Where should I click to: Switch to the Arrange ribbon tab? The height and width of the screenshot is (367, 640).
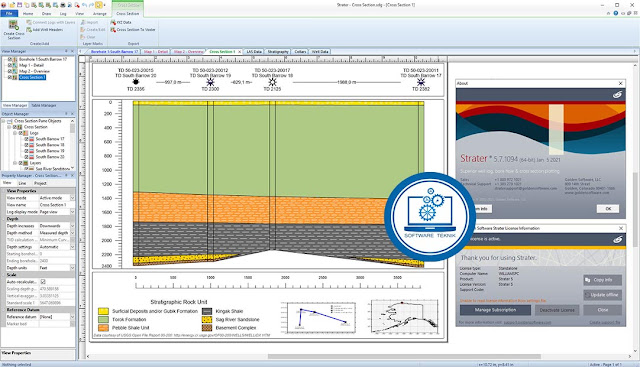pyautogui.click(x=99, y=13)
